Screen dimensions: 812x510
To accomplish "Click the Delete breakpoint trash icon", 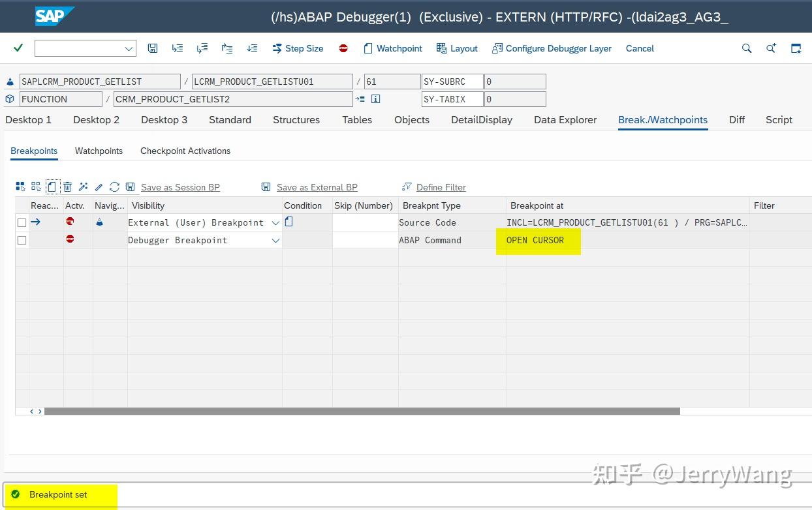I will coord(67,187).
